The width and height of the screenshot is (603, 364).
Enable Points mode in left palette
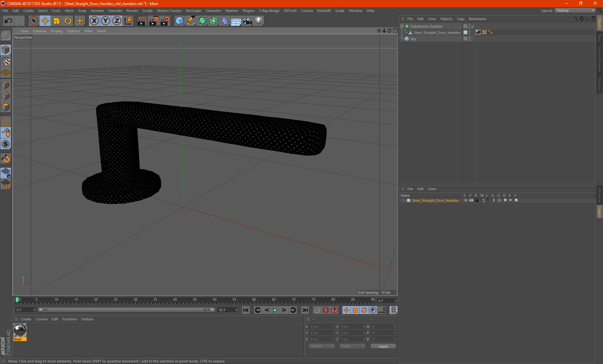[x=6, y=84]
